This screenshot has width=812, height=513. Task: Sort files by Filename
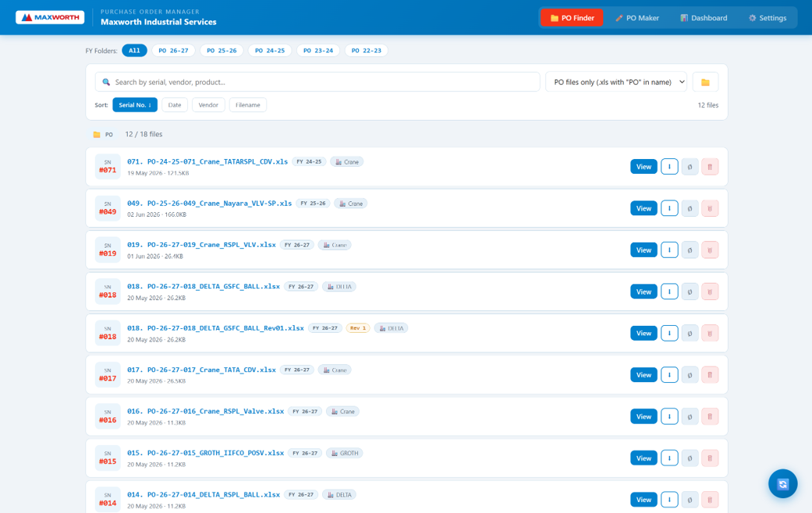247,104
